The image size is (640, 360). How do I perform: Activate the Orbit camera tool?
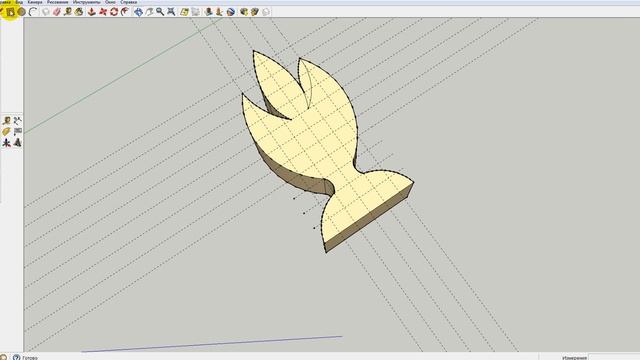point(138,12)
